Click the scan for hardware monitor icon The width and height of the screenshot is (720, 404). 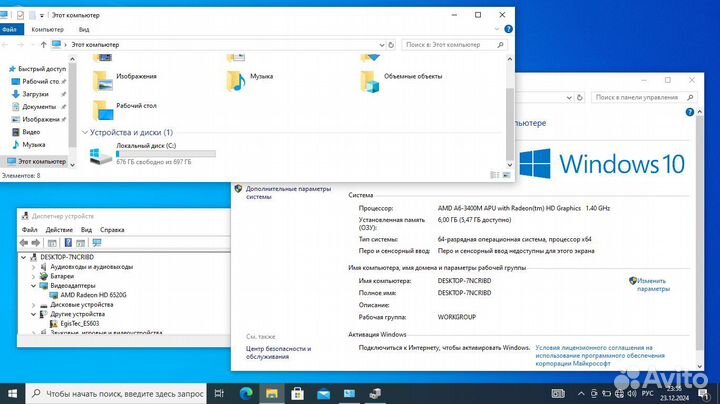(x=97, y=243)
